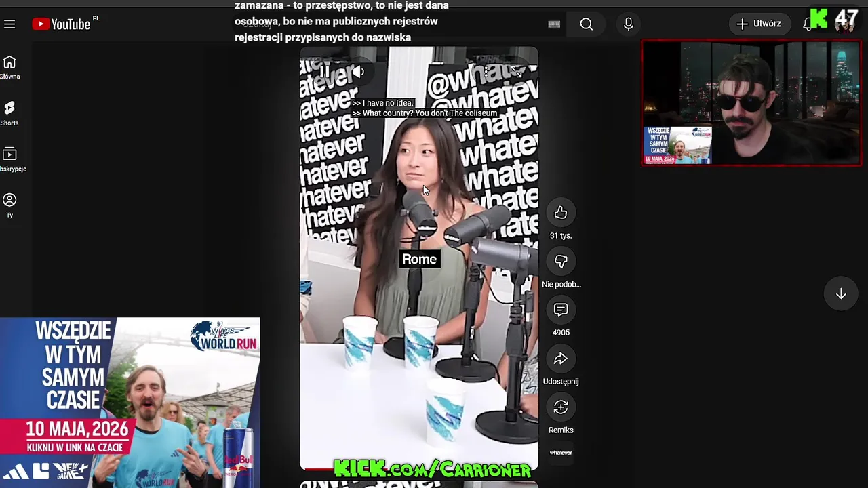Share the Short via Udostępnij
The image size is (868, 488).
(561, 359)
